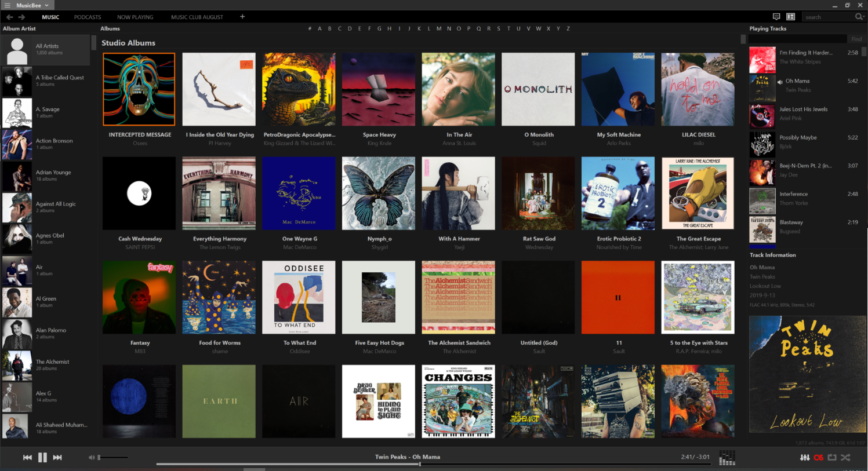Screen dimensions: 868x471
Task: Open the search magnifier options dropdown
Action: [860, 17]
